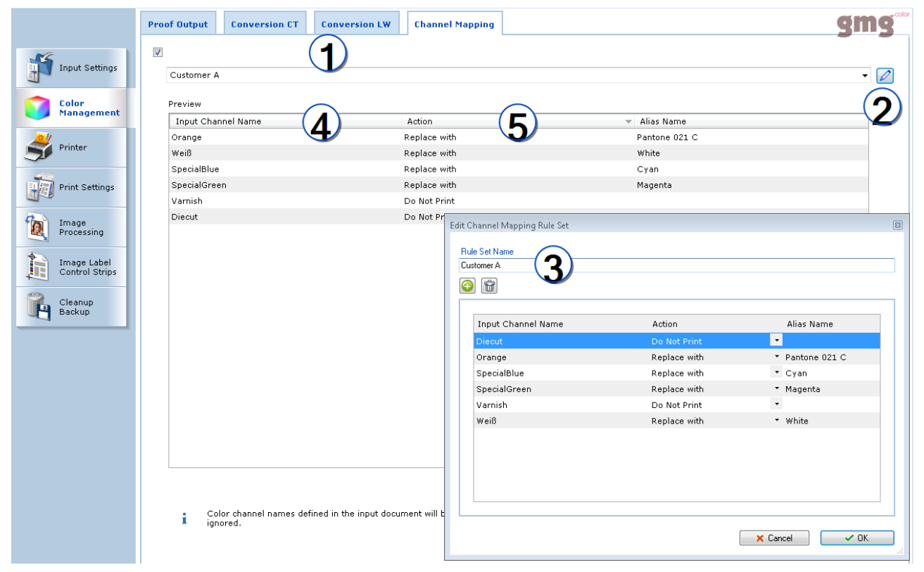Image resolution: width=924 pixels, height=572 pixels.
Task: Select Varnish channel in dialog table
Action: [492, 405]
